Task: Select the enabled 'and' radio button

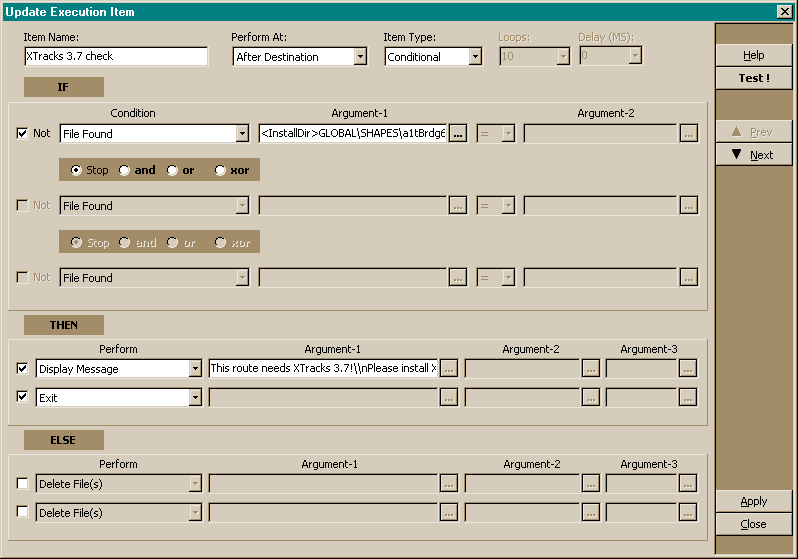Action: pos(124,170)
